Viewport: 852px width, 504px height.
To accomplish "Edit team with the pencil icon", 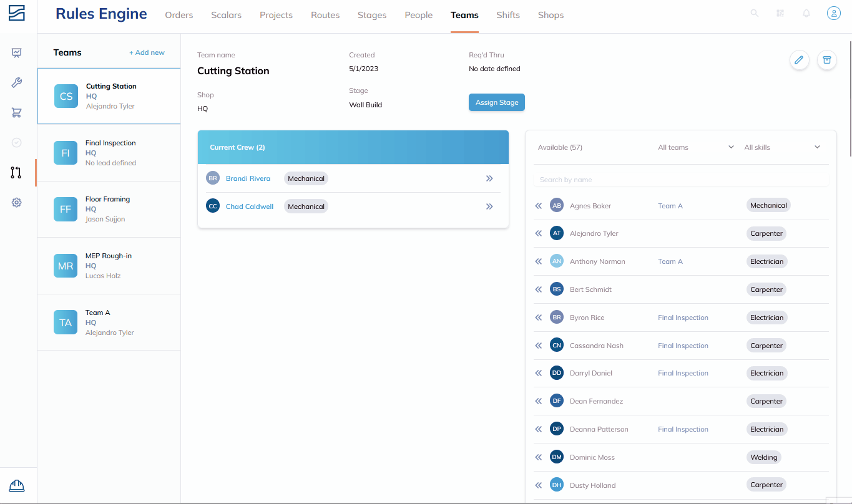I will pyautogui.click(x=799, y=60).
